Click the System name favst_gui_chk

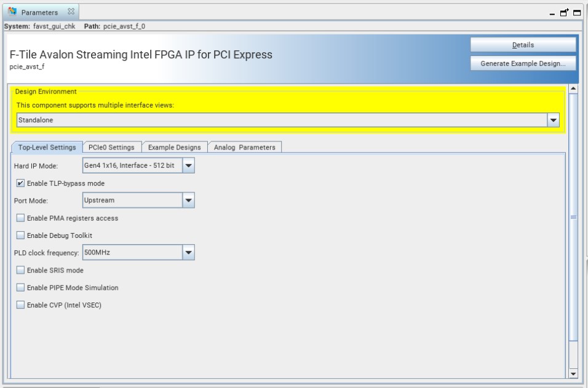pos(54,26)
